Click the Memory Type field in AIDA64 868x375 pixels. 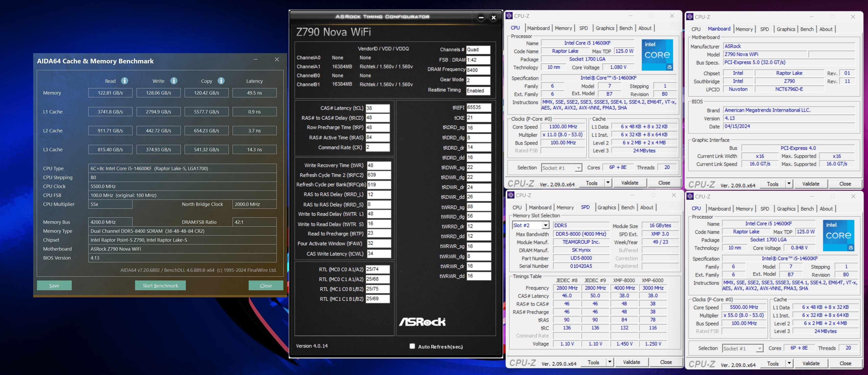click(x=182, y=231)
